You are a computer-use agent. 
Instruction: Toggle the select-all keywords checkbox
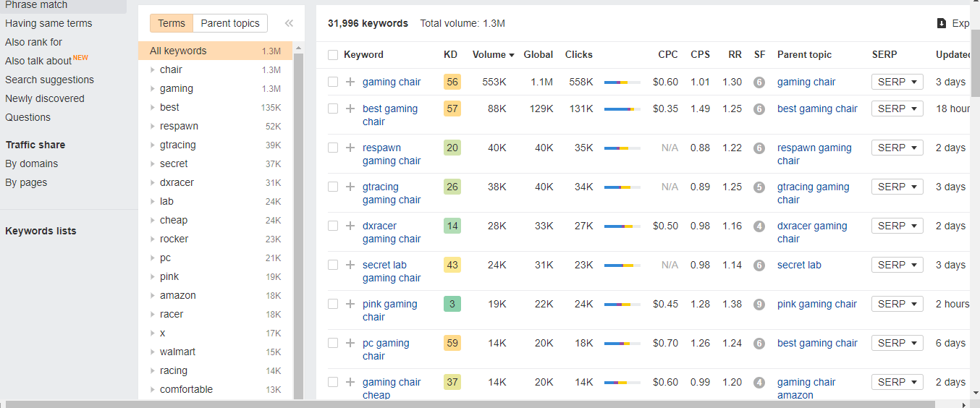pos(333,55)
